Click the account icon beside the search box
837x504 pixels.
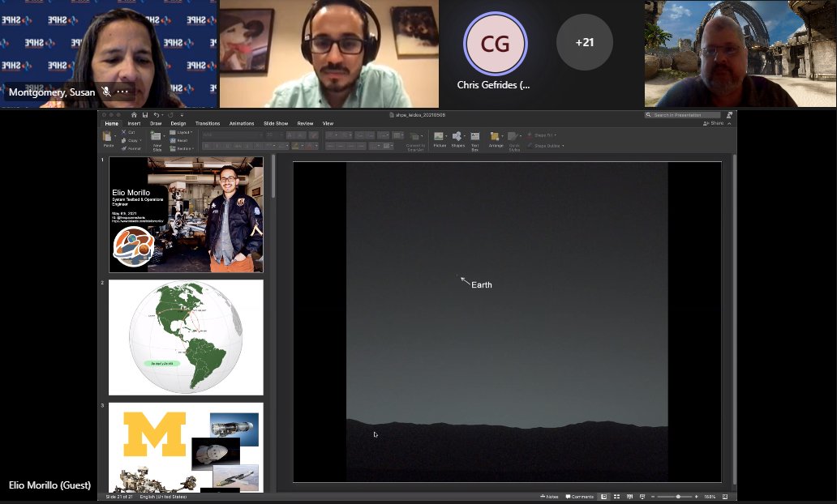pos(729,115)
